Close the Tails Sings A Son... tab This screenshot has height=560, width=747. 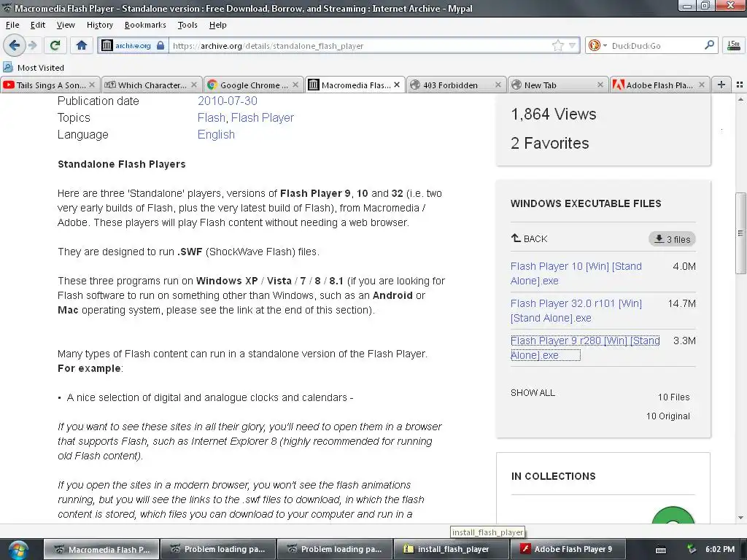pyautogui.click(x=92, y=85)
